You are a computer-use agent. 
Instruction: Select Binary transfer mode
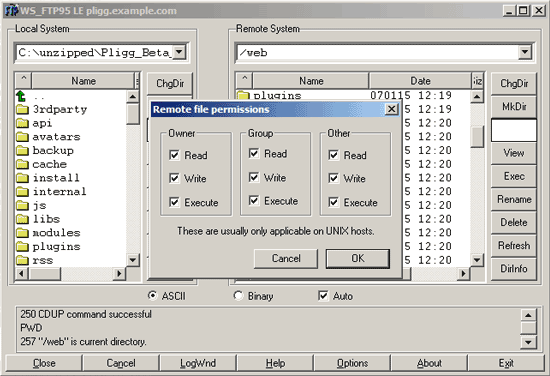click(x=238, y=296)
